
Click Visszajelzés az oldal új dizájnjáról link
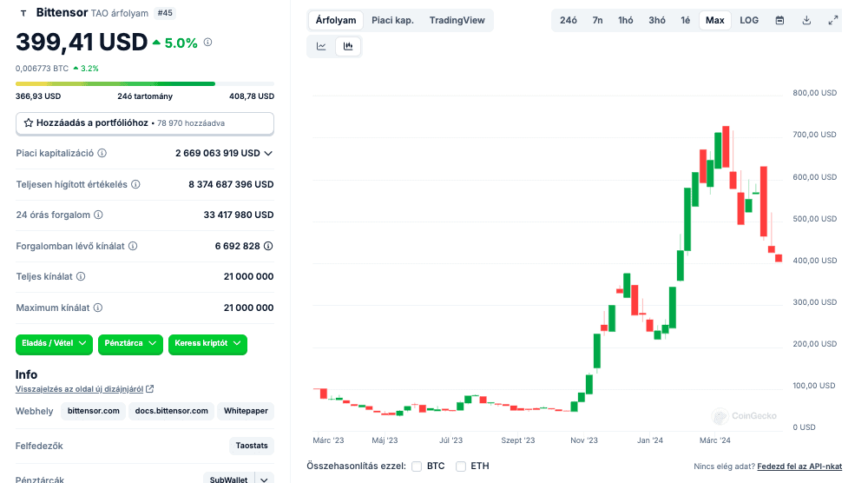point(79,389)
